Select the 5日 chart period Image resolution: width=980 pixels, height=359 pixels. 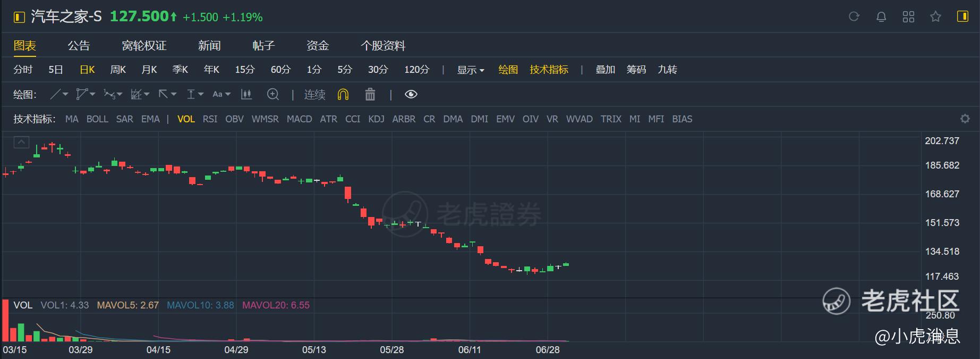coord(56,70)
